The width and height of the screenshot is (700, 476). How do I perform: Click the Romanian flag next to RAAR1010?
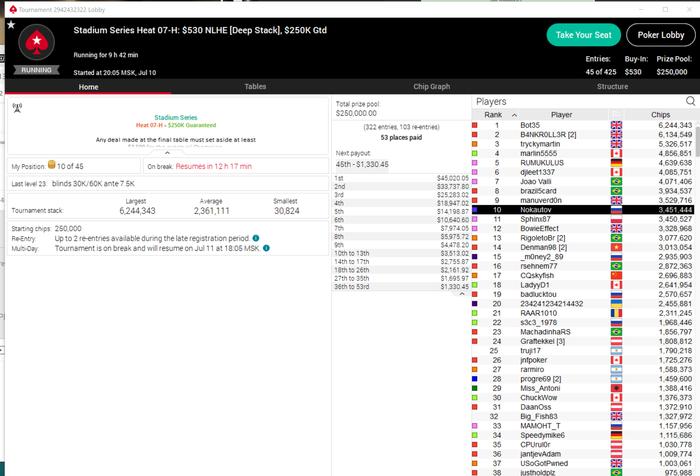(x=616, y=313)
